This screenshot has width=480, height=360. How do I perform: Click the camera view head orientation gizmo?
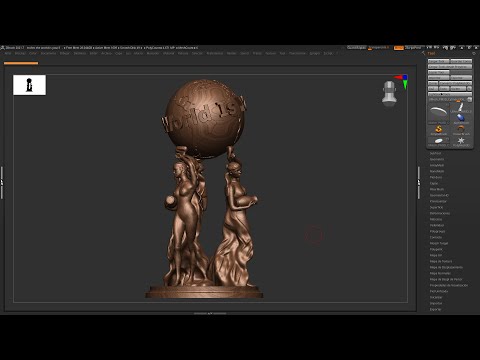389,93
